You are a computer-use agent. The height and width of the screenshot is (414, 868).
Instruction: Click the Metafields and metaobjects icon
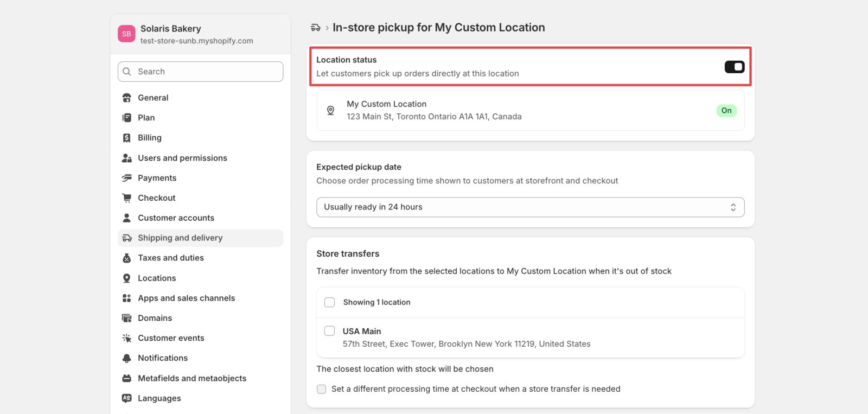click(126, 378)
